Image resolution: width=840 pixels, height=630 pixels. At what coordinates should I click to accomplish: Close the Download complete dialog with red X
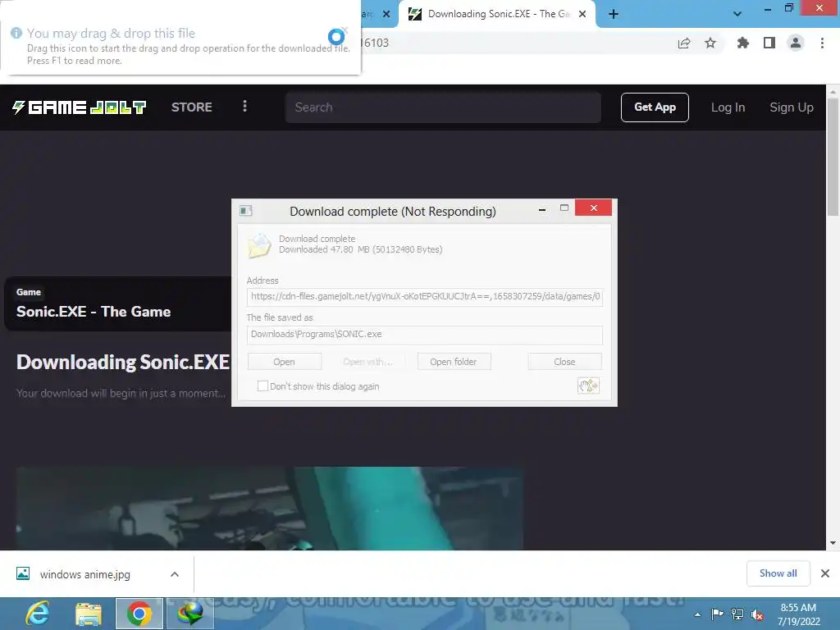pos(594,208)
